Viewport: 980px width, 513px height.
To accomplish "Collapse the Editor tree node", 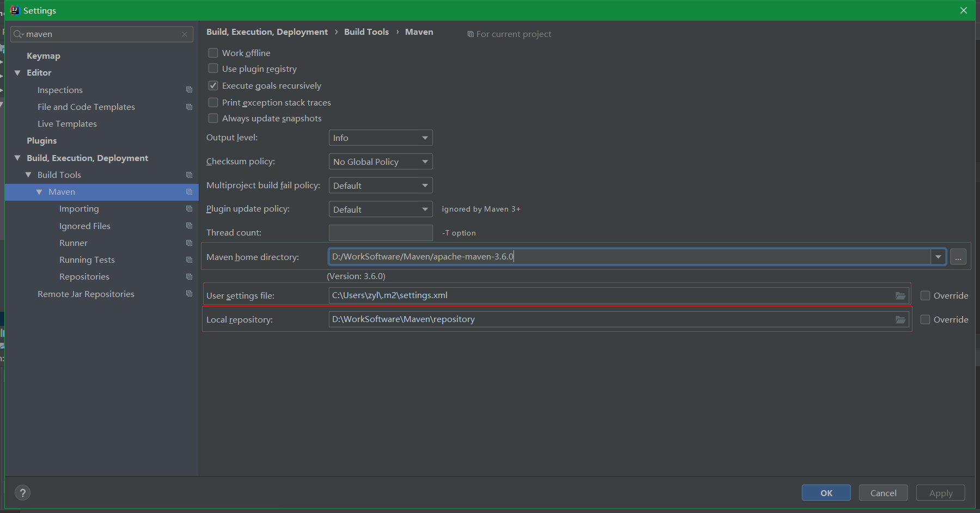I will 17,72.
